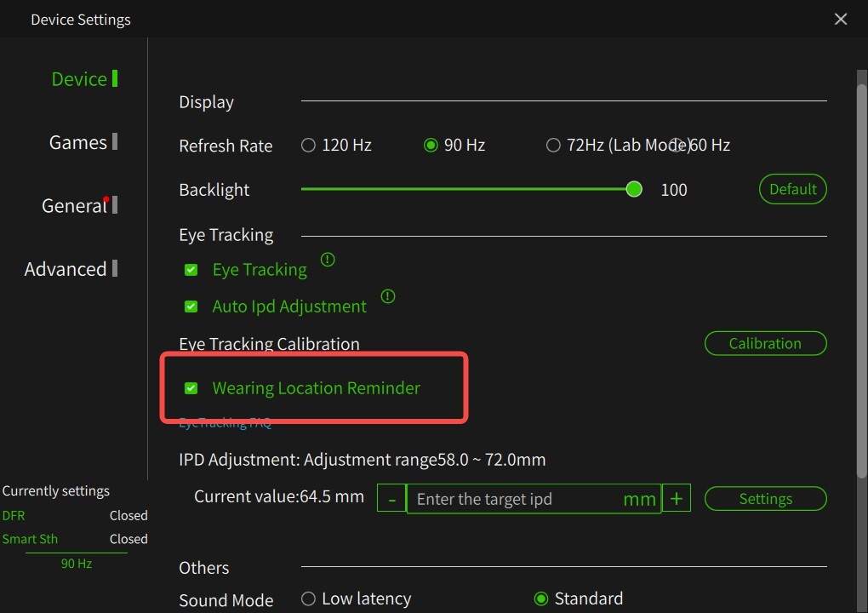Reset backlight with the Default button
Screen dimensions: 868x613
(792, 190)
